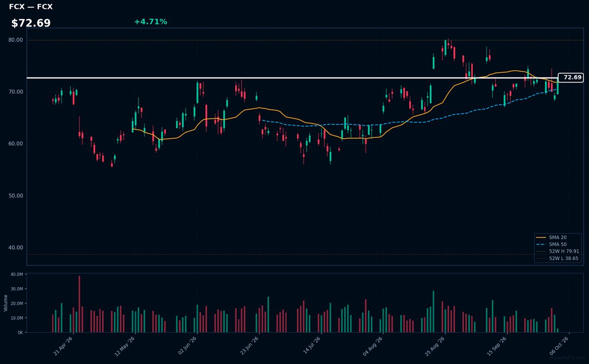The image size is (589, 364).
Task: Click the $72.69 current price heading
Action: [x=31, y=23]
